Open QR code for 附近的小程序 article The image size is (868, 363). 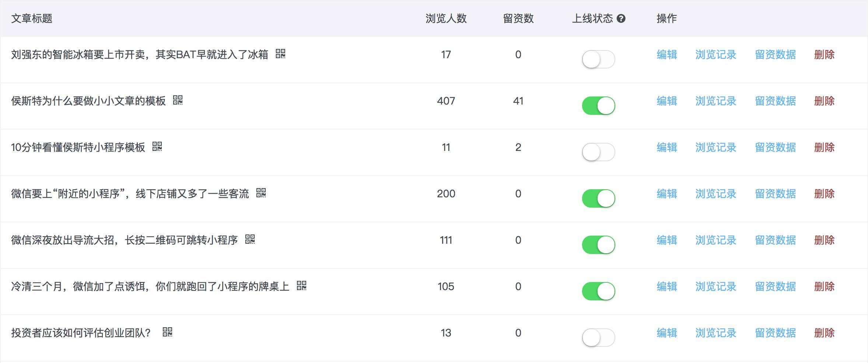tap(261, 193)
